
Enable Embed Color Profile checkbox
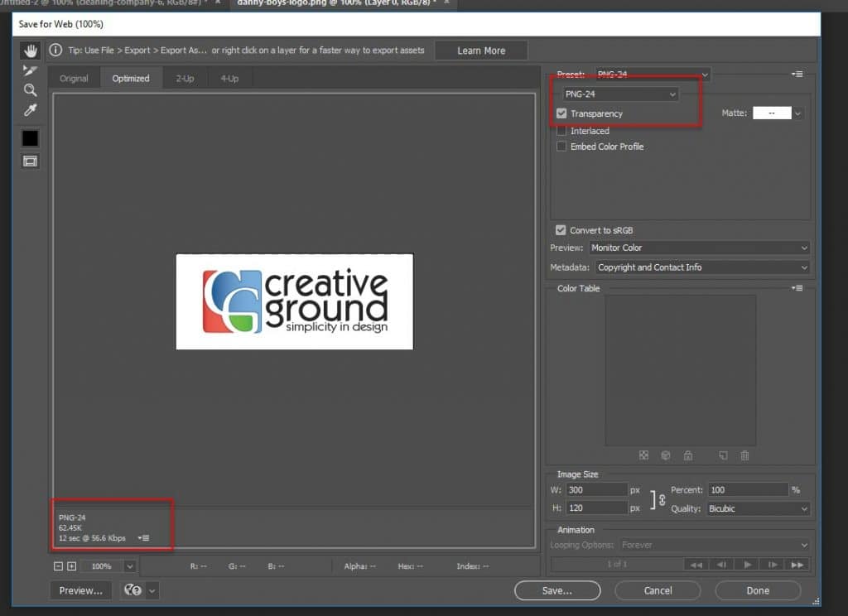[x=561, y=147]
